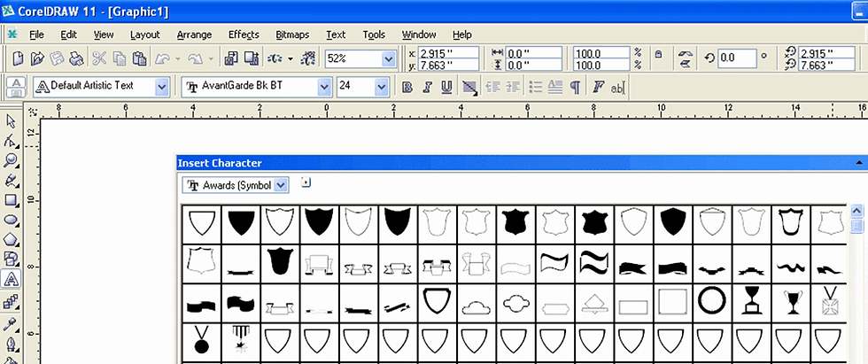Open the Corel online icon
The image size is (868, 364).
pos(310,58)
